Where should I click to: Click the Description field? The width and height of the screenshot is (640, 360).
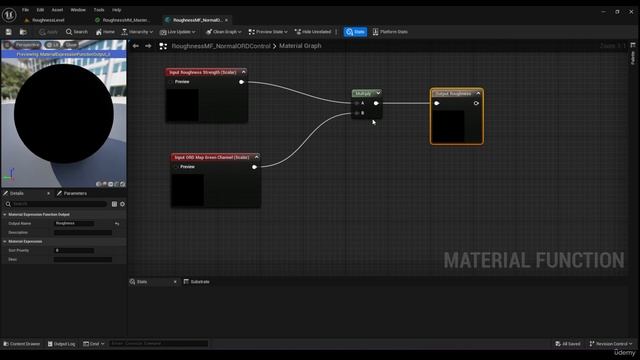(x=83, y=233)
